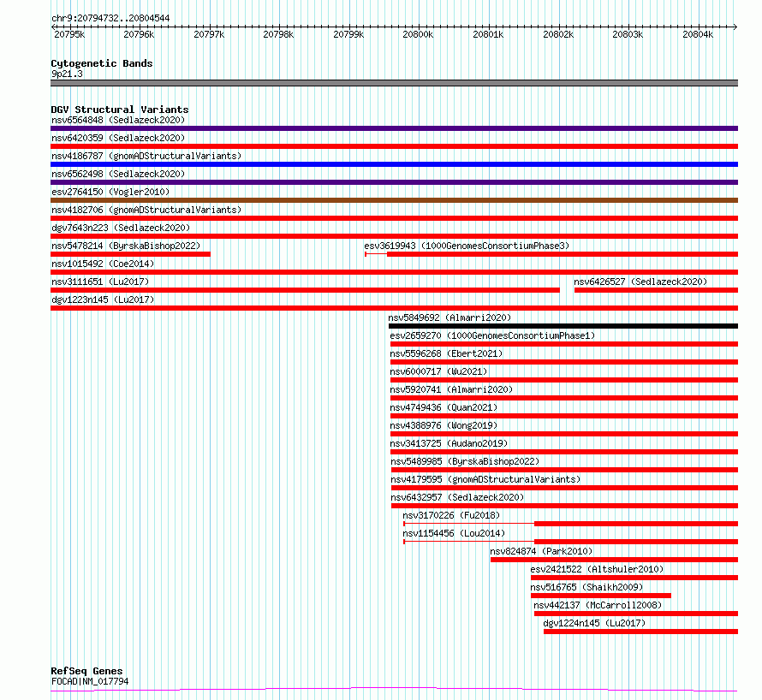Image resolution: width=762 pixels, height=700 pixels.
Task: Open the FOCAD|NM_017794 gene label
Action: click(90, 681)
